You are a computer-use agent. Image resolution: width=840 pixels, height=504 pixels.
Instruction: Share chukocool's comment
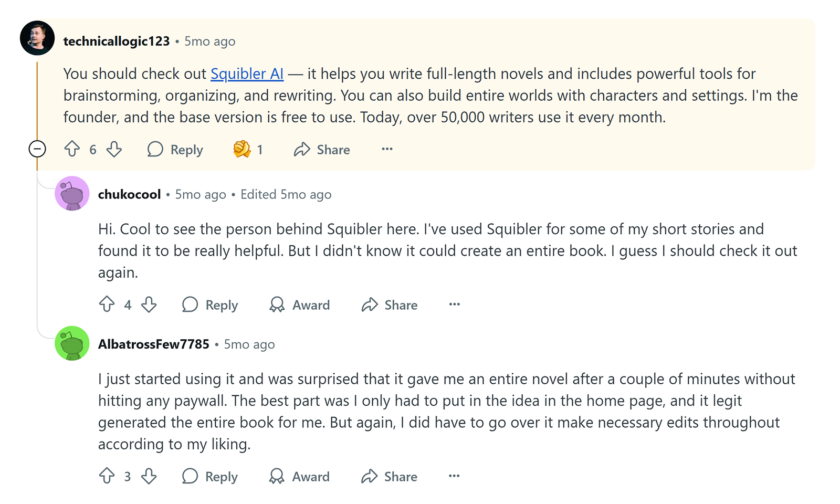pos(389,304)
